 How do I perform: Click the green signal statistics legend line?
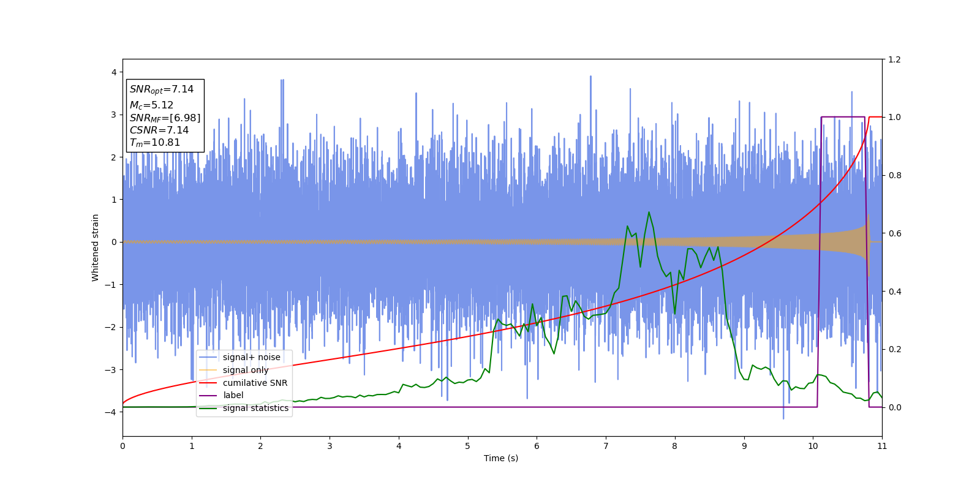point(208,408)
